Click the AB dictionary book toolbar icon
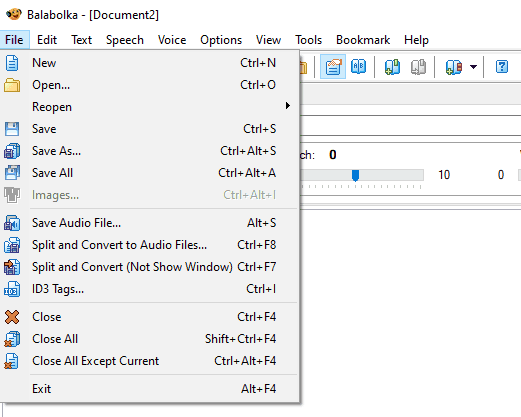The width and height of the screenshot is (521, 417). [x=359, y=67]
